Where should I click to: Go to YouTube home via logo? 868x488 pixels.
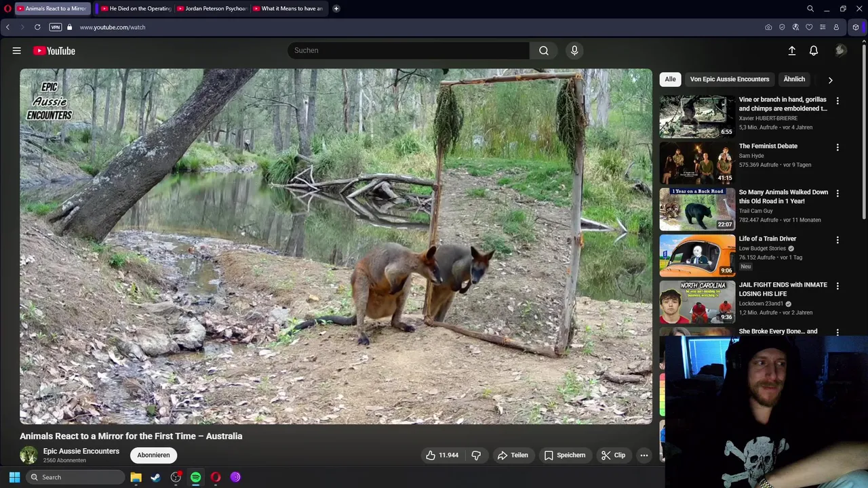(x=54, y=51)
